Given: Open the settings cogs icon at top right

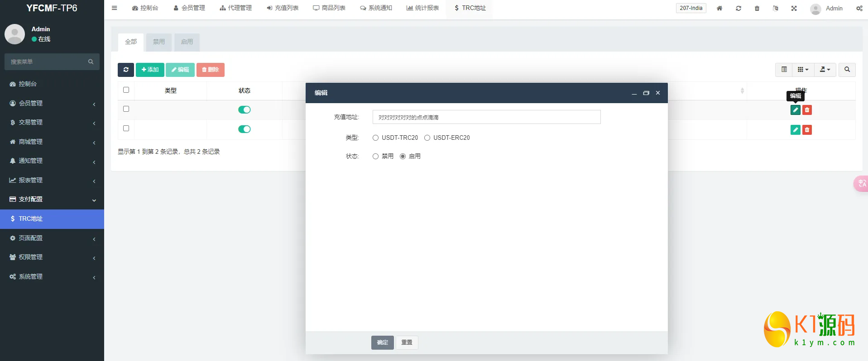Looking at the screenshot, I should [859, 9].
